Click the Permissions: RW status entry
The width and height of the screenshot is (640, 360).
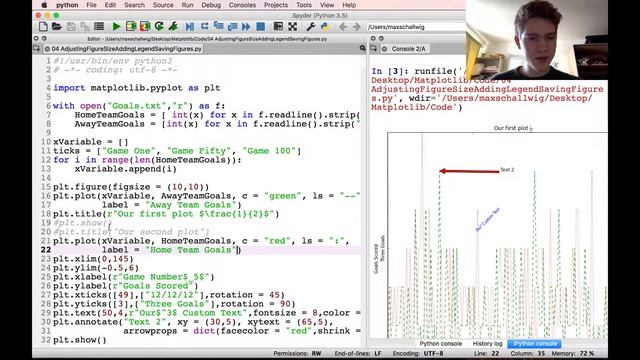(x=297, y=353)
